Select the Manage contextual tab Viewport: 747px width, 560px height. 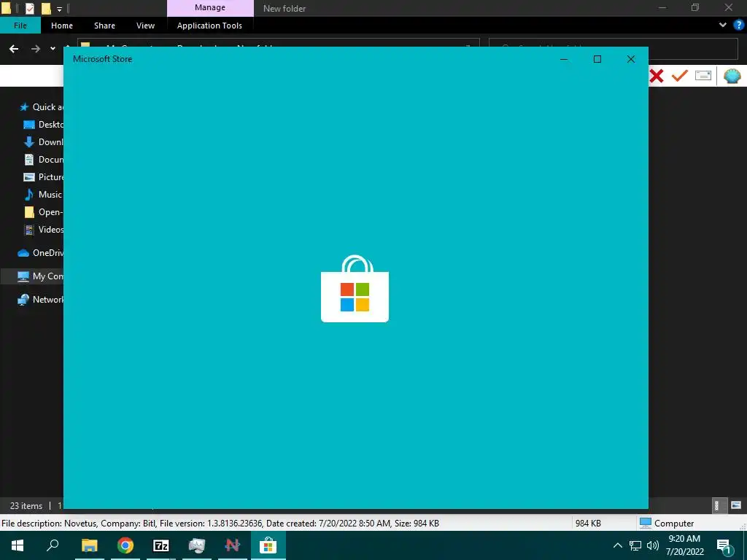click(210, 7)
